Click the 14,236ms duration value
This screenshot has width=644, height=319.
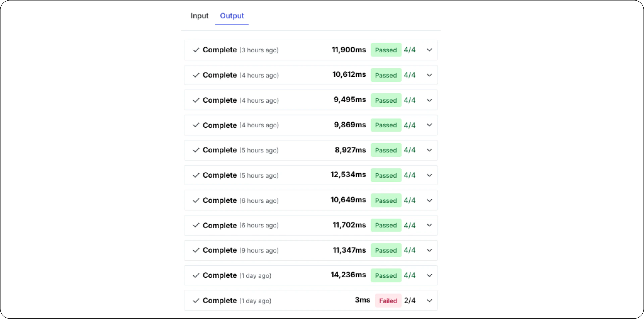tap(348, 275)
